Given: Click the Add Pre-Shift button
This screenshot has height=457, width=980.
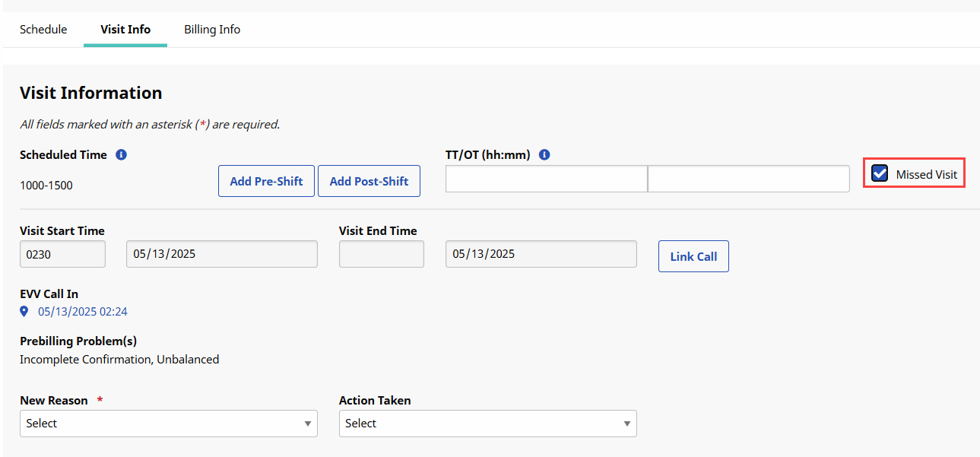Looking at the screenshot, I should click(x=266, y=182).
